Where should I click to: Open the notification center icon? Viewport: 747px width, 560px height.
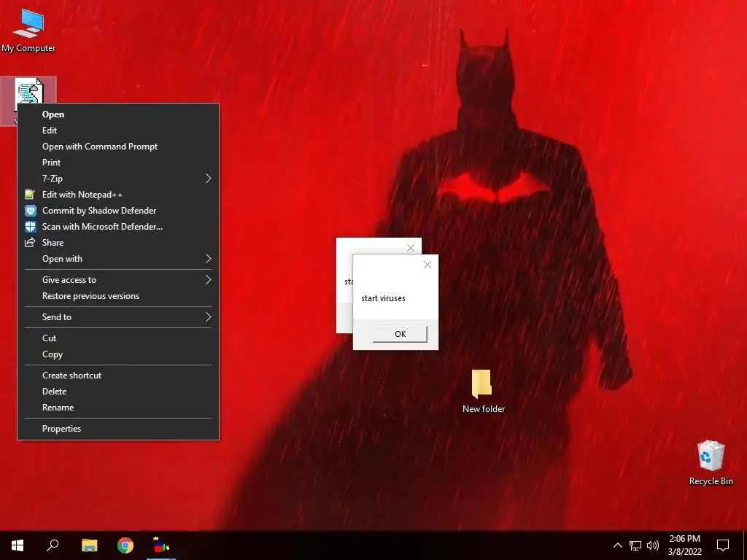point(723,545)
